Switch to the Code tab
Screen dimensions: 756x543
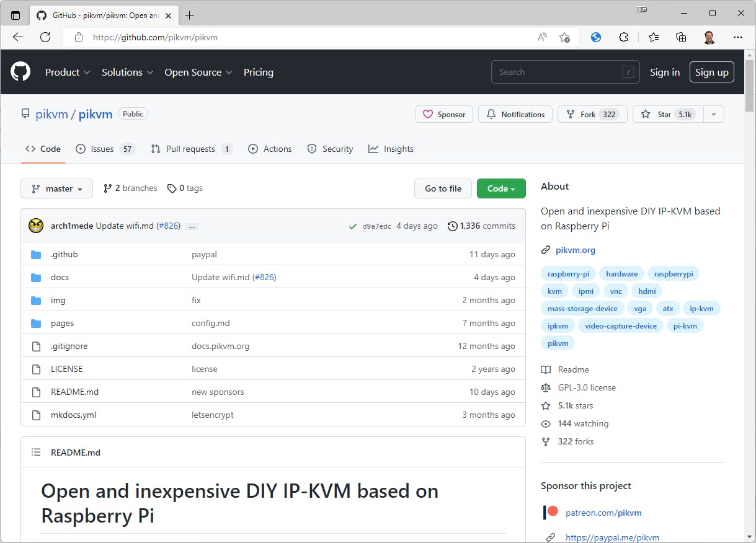click(43, 149)
